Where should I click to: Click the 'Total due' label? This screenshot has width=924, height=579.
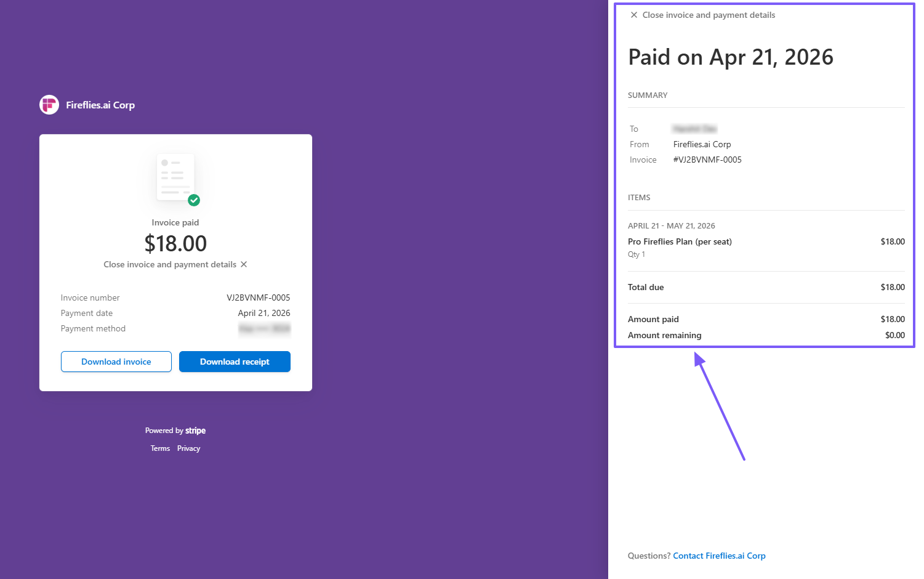[x=646, y=287]
